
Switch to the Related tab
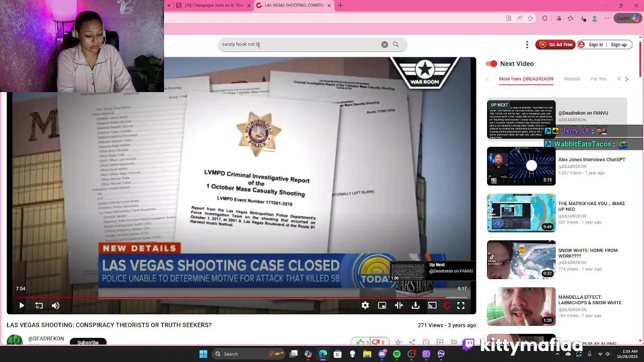[572, 79]
